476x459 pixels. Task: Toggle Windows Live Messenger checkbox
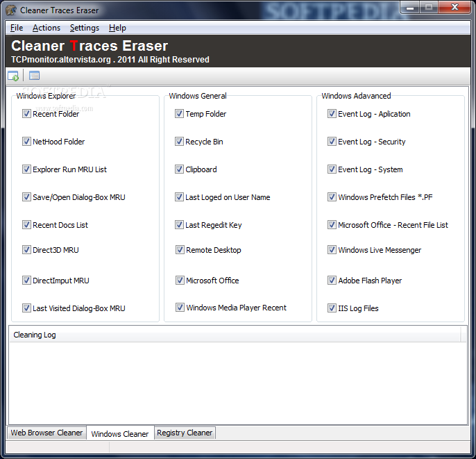332,250
